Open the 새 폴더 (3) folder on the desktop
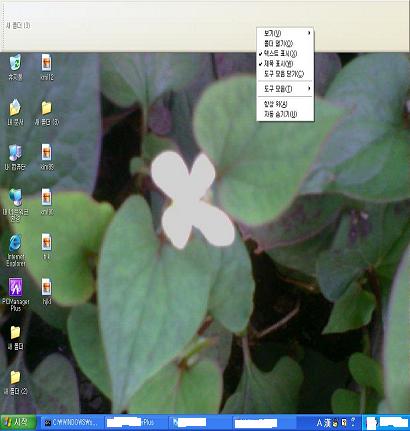 coord(47,113)
